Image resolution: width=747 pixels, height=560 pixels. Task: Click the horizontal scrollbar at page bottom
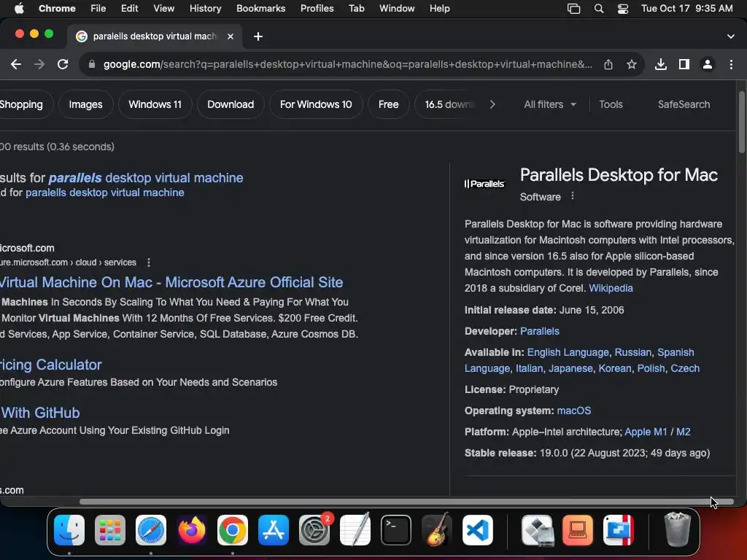[406, 502]
